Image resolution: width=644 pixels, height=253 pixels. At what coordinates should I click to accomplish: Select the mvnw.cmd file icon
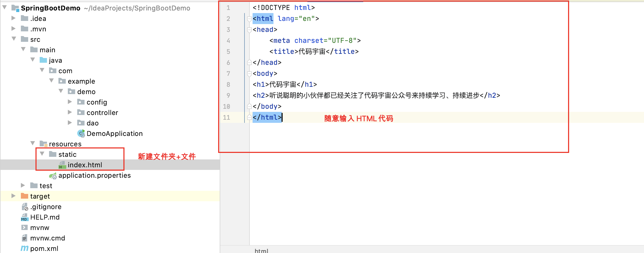pyautogui.click(x=24, y=238)
